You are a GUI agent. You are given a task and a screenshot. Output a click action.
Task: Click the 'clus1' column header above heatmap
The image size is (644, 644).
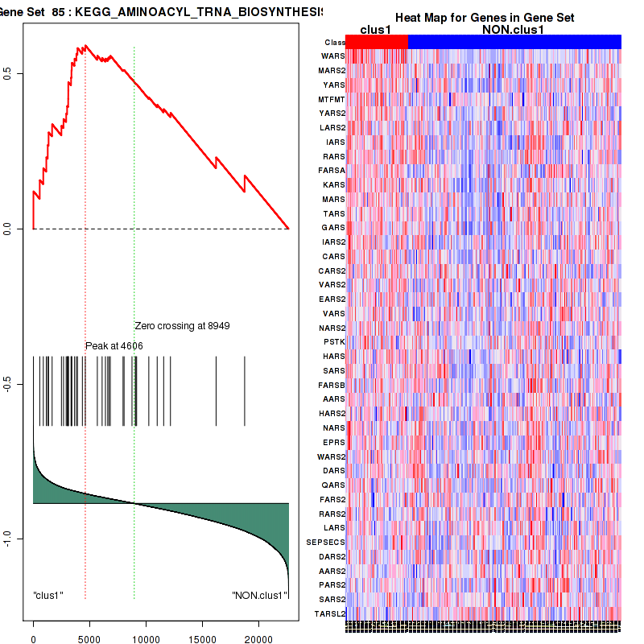tap(376, 30)
